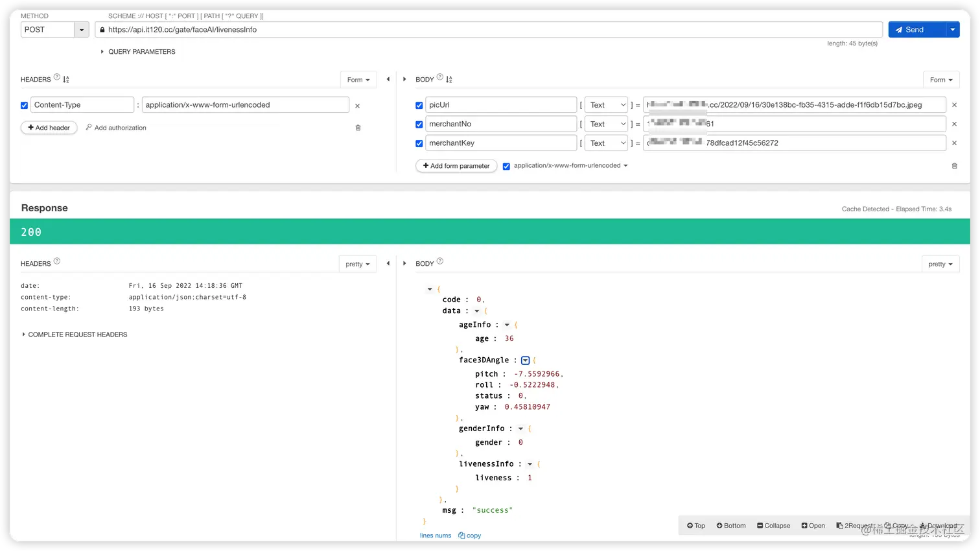Edit the request URL field

click(x=489, y=30)
